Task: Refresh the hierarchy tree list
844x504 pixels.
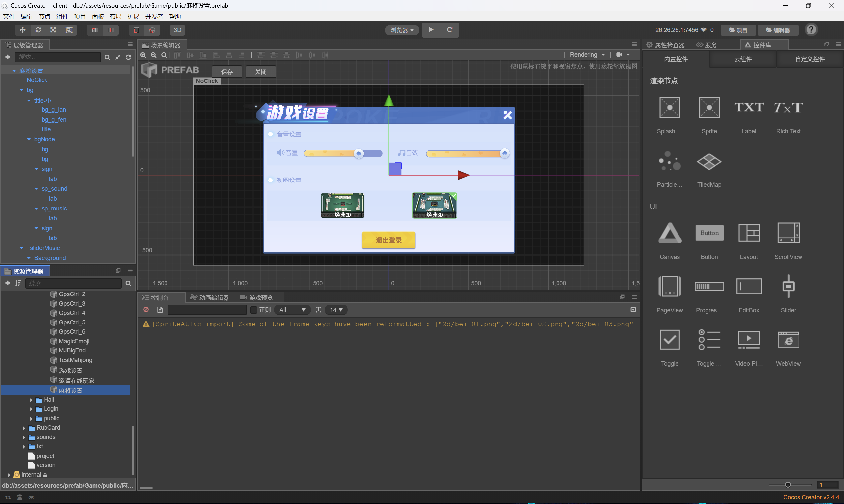Action: (128, 57)
